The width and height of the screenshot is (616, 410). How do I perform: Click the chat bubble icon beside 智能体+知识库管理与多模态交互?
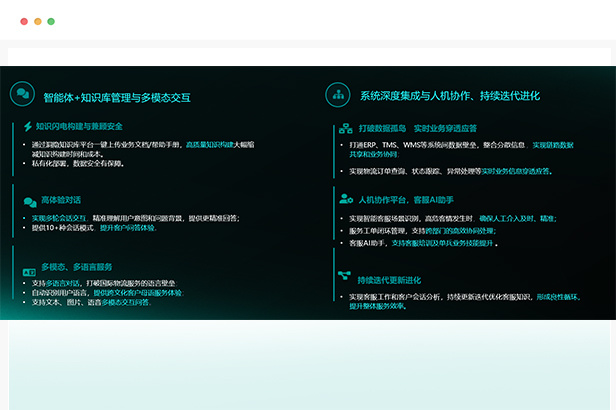[x=21, y=95]
